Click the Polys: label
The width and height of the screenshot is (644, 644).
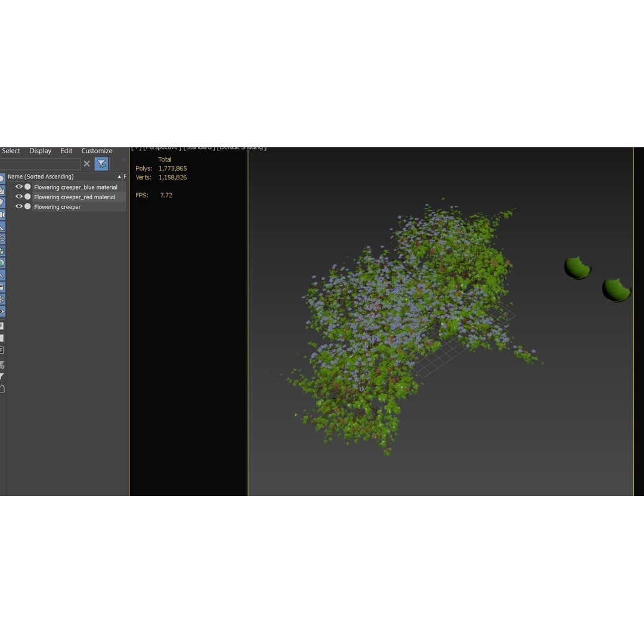144,168
